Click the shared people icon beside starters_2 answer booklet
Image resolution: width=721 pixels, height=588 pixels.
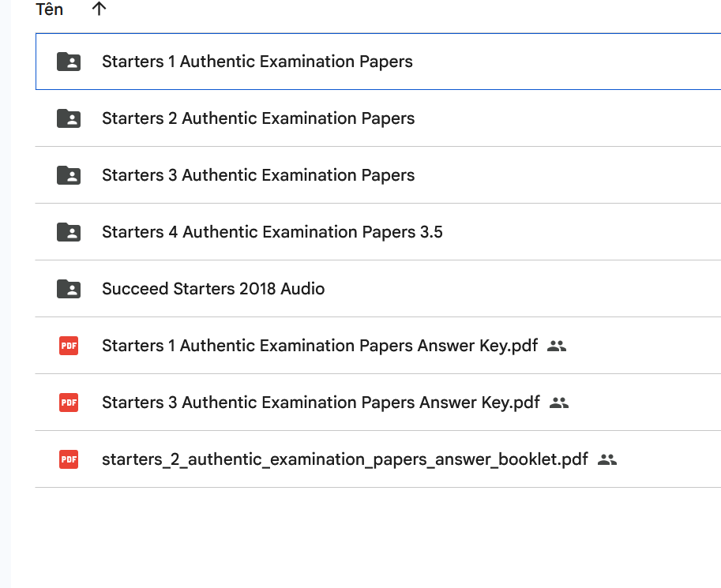coord(606,459)
